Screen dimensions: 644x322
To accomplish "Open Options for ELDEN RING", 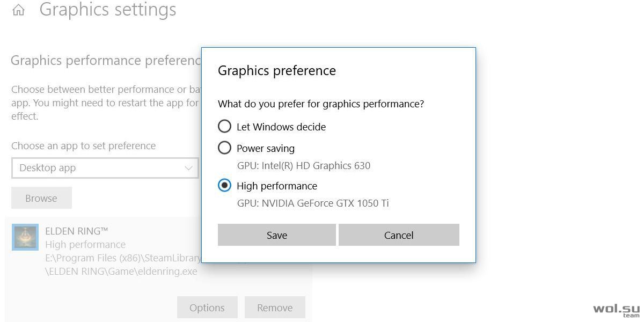I will [x=207, y=308].
